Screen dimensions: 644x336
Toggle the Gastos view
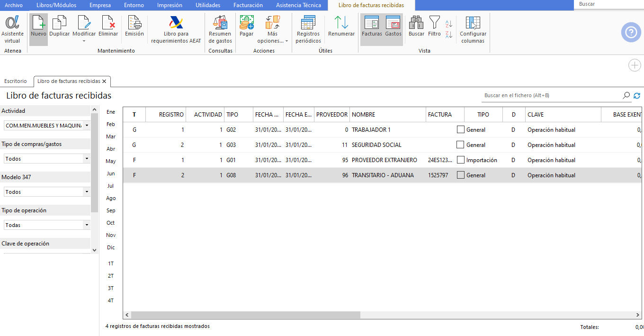coord(393,29)
